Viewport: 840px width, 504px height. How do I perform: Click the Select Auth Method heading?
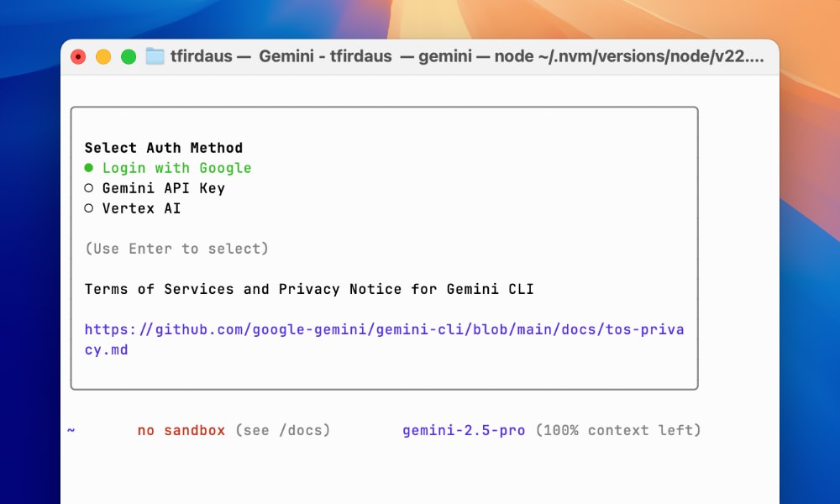click(163, 147)
